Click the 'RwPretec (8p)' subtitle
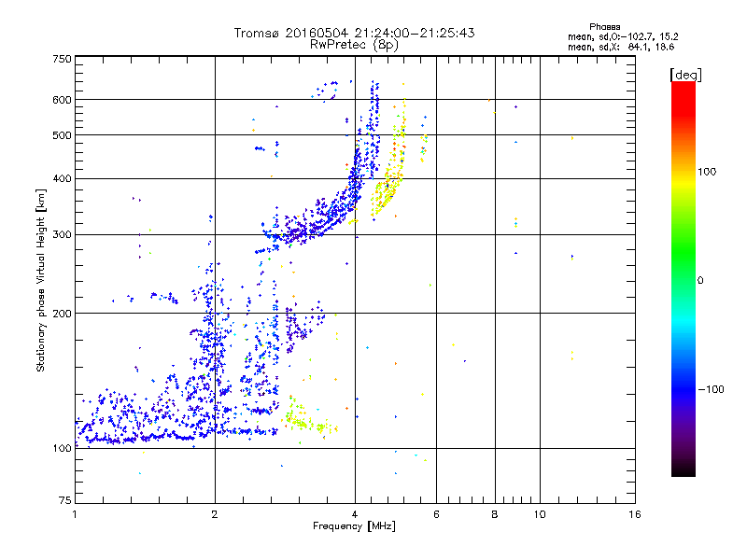This screenshot has height=560, width=747. pos(354,45)
